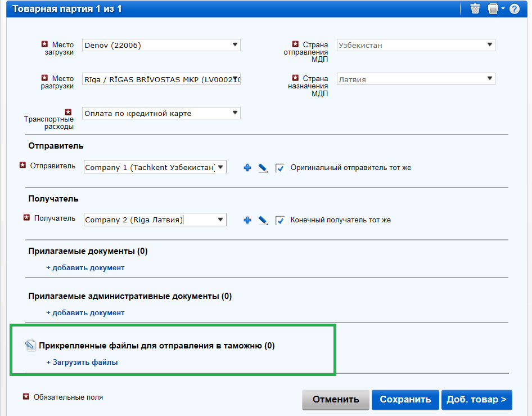This screenshot has width=532, height=416.
Task: Click into the 'Место разгрузки' field
Action: tap(157, 79)
